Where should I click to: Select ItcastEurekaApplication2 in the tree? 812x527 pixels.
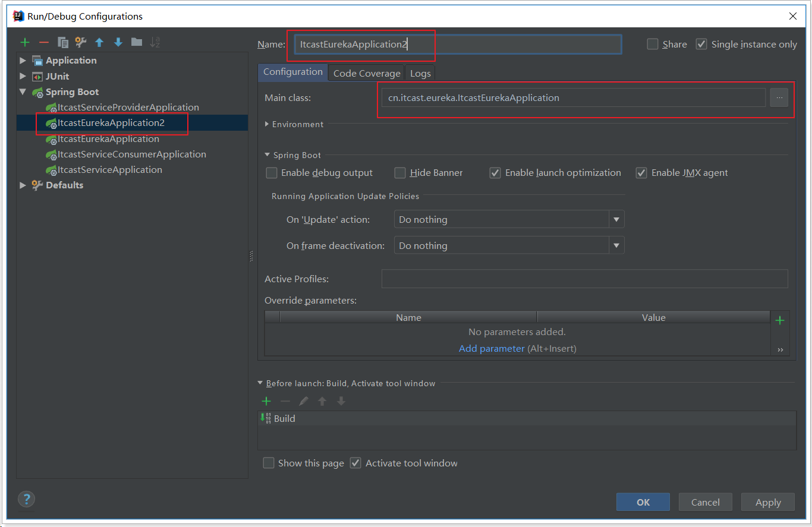pos(111,123)
